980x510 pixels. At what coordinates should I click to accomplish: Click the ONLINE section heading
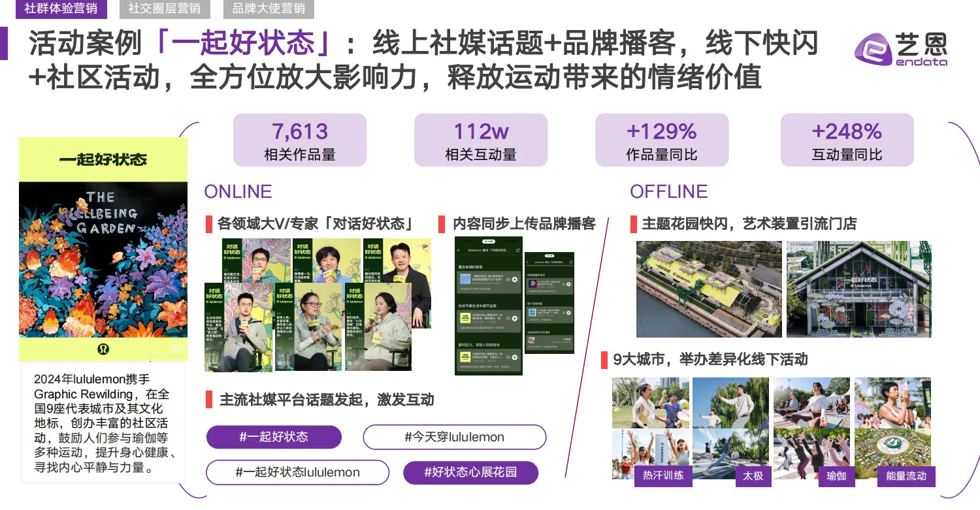click(238, 191)
